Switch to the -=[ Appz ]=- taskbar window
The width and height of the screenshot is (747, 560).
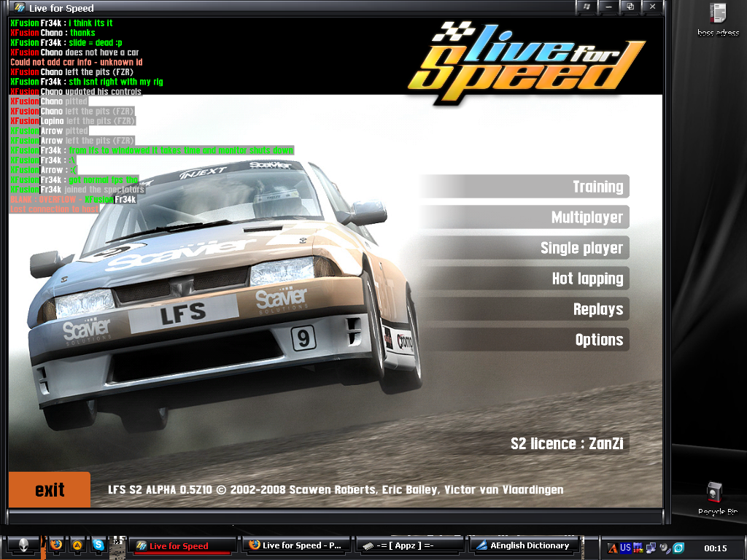coord(411,545)
